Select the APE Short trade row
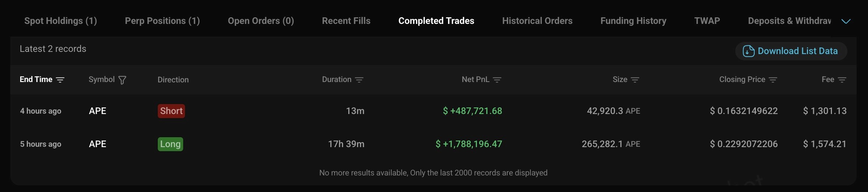 257,111
